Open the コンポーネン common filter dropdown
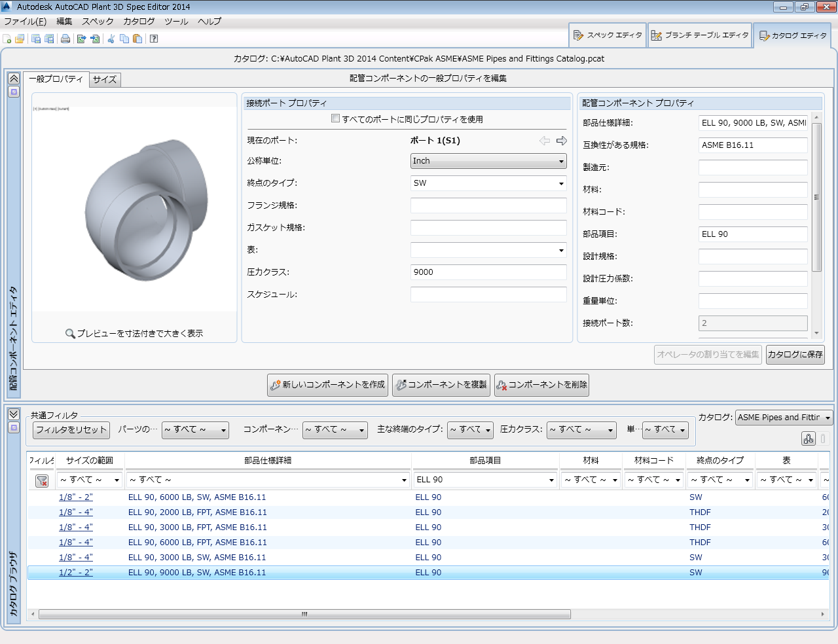This screenshot has width=838, height=644. coord(335,430)
